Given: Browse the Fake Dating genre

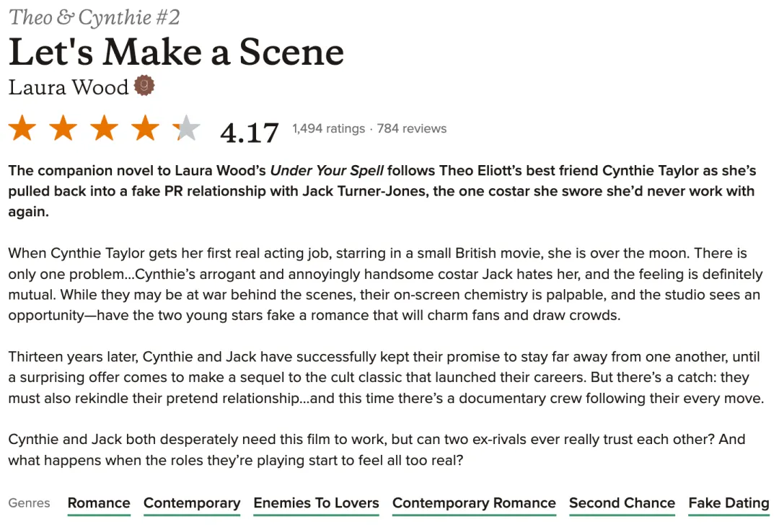Looking at the screenshot, I should (x=729, y=503).
